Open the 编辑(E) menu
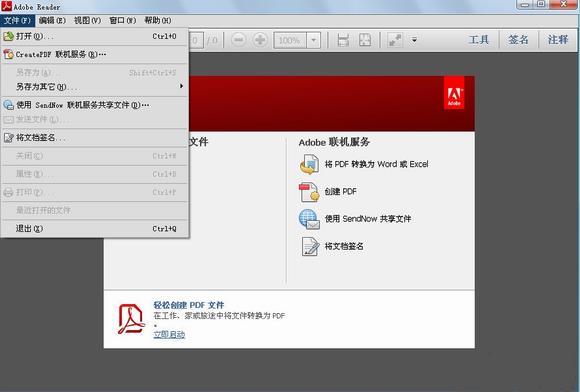The width and height of the screenshot is (580, 392). click(x=52, y=20)
